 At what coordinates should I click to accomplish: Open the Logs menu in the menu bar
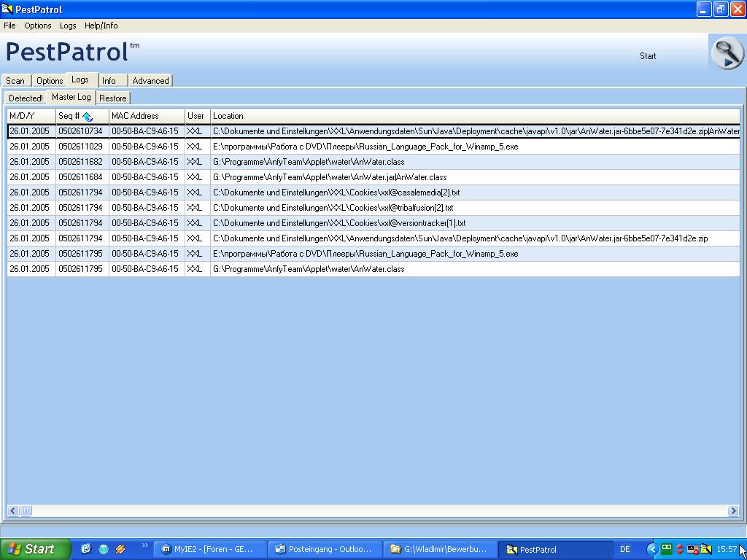coord(68,26)
